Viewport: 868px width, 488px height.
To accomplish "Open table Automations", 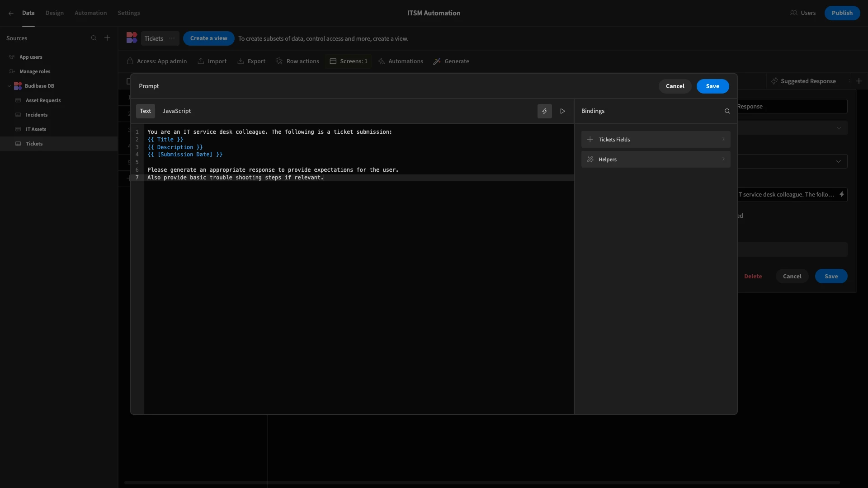I will [401, 61].
